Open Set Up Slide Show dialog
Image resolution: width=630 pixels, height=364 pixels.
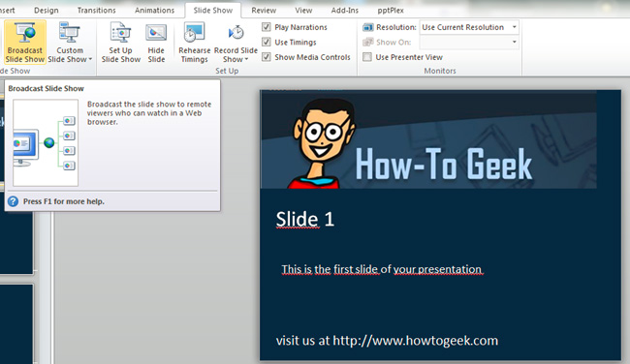click(x=120, y=43)
